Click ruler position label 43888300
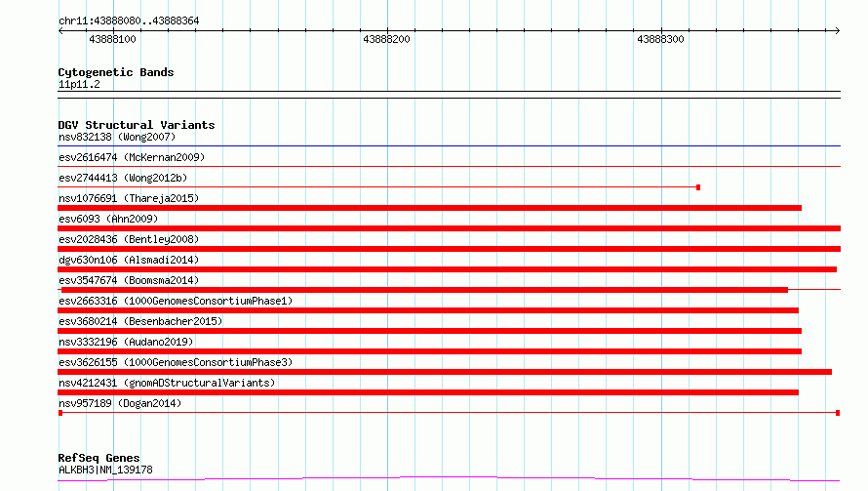868x491 pixels. (660, 39)
